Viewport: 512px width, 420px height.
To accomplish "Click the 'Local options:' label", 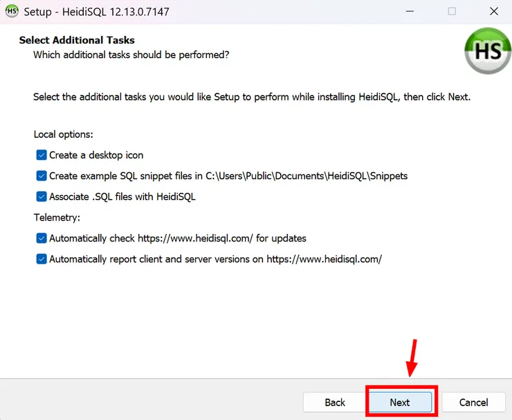I will pyautogui.click(x=64, y=134).
